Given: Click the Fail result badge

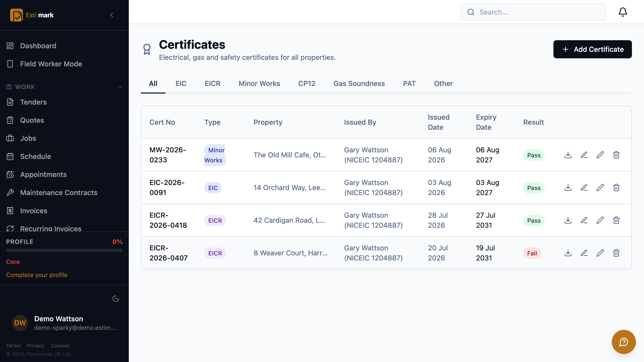Looking at the screenshot, I should click(532, 253).
